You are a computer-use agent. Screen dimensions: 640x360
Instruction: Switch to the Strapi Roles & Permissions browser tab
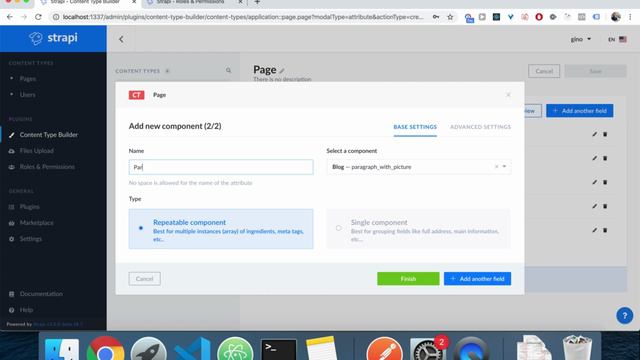coord(194,2)
